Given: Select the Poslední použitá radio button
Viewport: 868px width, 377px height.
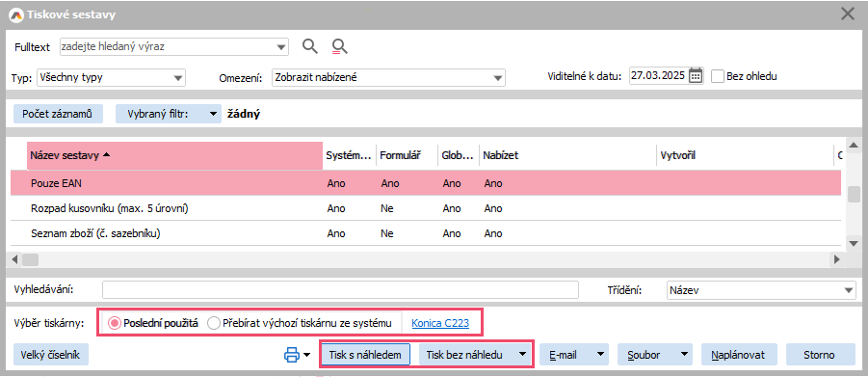Looking at the screenshot, I should click(115, 323).
